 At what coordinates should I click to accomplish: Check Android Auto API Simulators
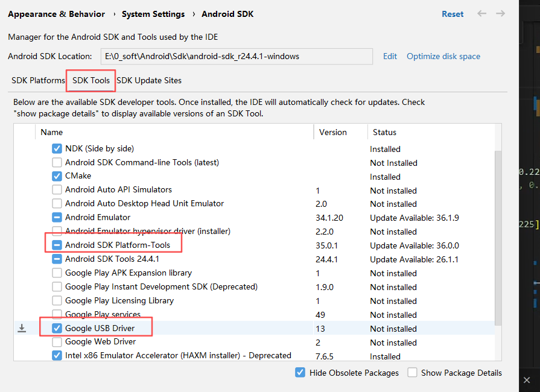click(x=57, y=189)
